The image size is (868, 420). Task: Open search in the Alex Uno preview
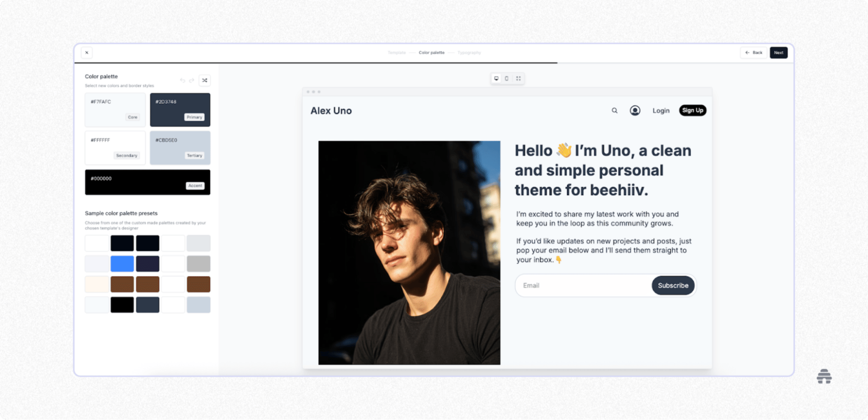click(x=614, y=110)
